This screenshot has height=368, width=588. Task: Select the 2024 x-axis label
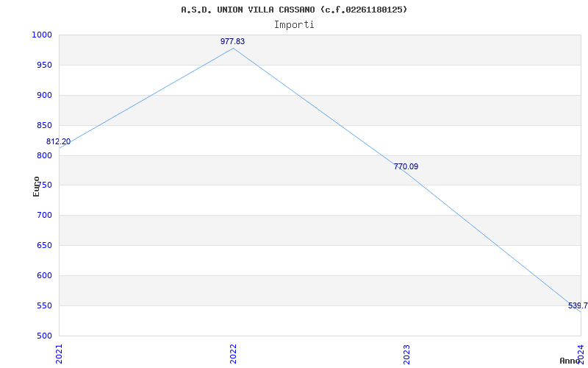point(581,354)
